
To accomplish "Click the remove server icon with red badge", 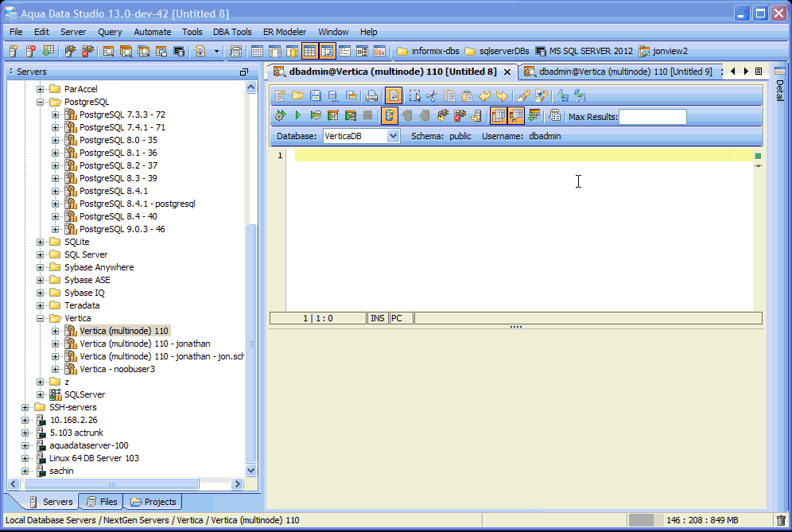I will click(31, 51).
